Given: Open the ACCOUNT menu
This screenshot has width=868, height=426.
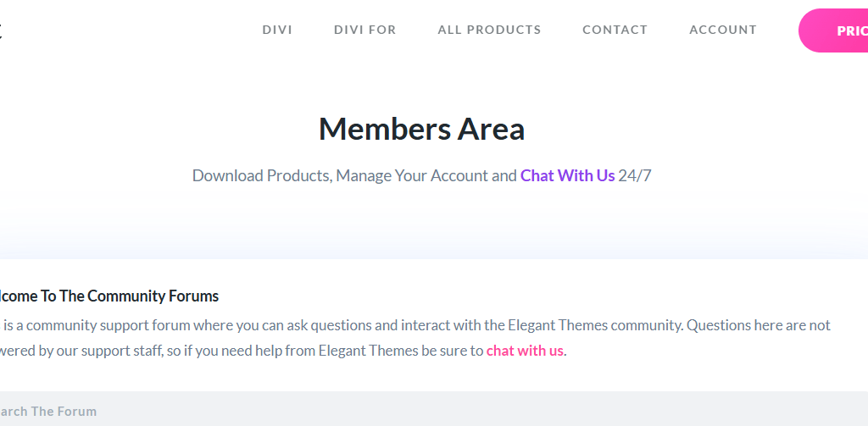Looking at the screenshot, I should 723,30.
